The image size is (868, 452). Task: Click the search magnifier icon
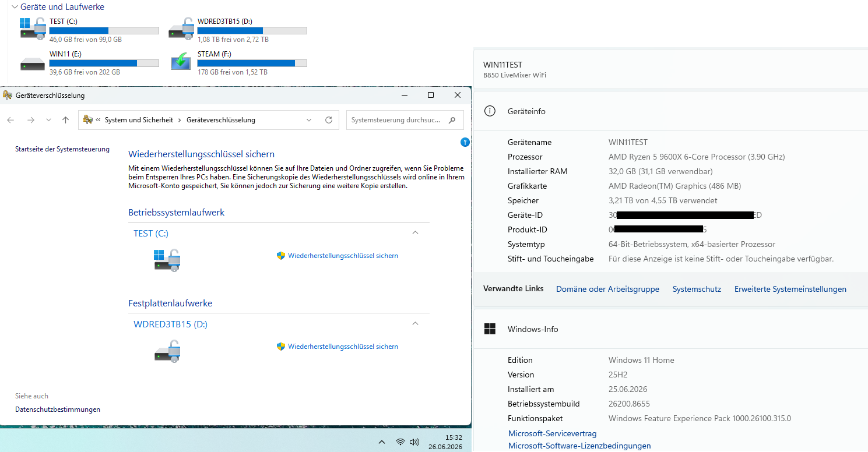pos(452,120)
